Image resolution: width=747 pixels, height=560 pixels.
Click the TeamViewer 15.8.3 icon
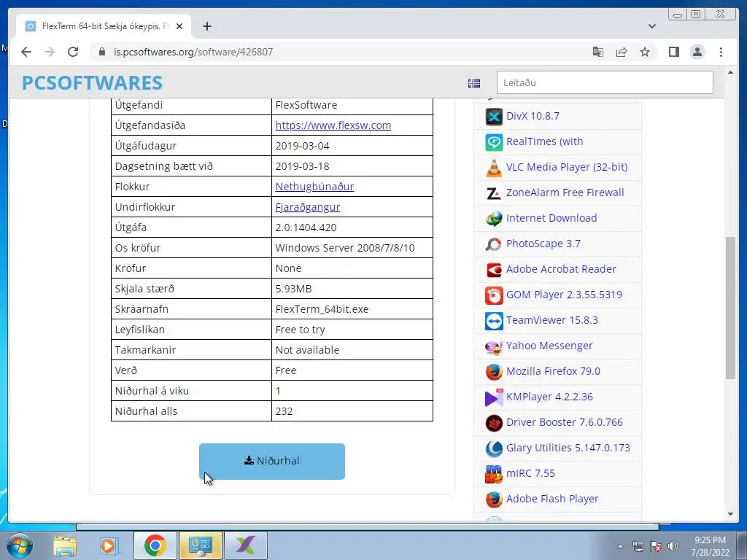(x=494, y=321)
